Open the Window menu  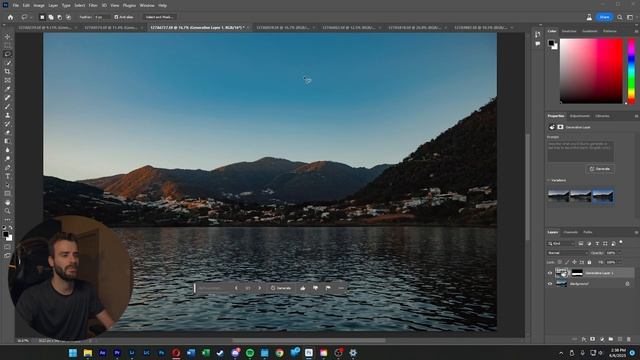147,6
